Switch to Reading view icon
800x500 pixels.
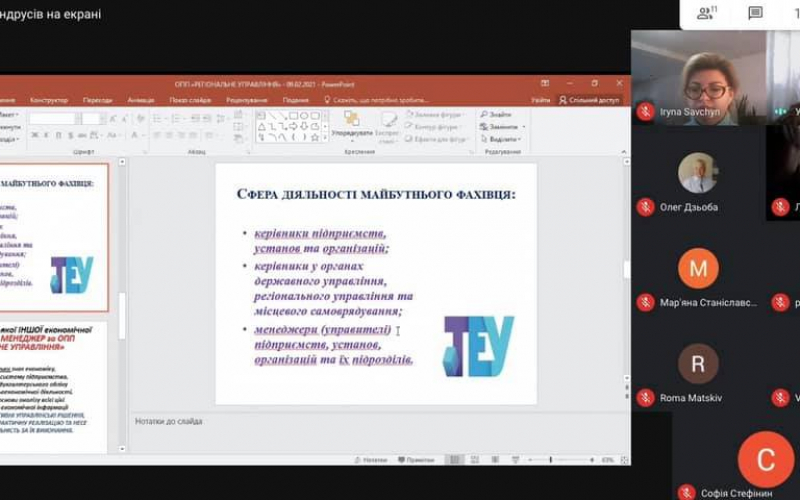(495, 460)
